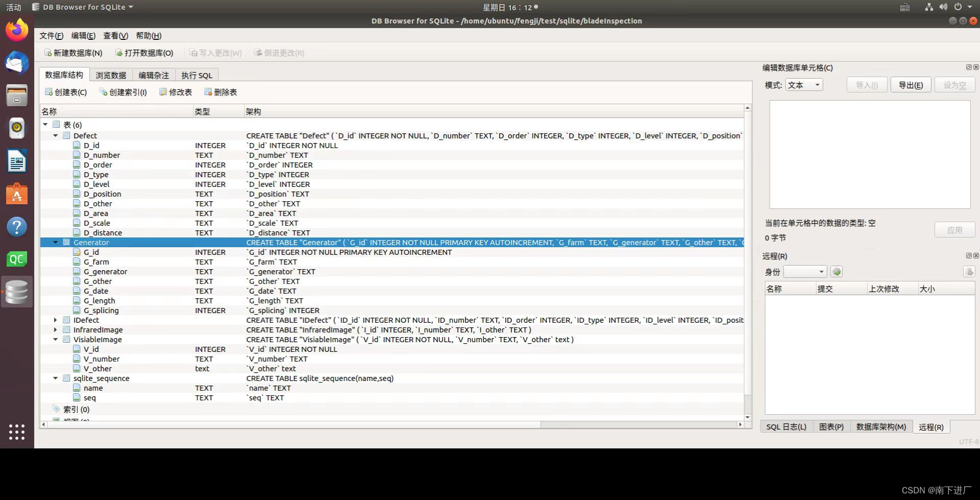Click the Create Table (创建表) icon

[48, 92]
